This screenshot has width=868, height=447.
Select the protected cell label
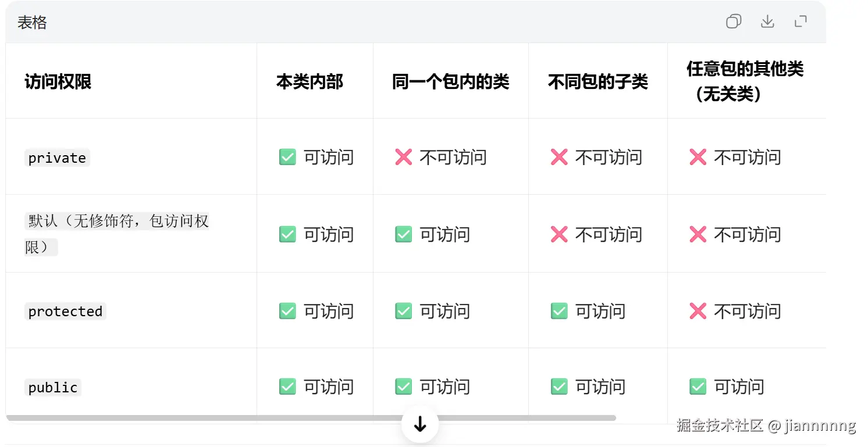pyautogui.click(x=65, y=311)
